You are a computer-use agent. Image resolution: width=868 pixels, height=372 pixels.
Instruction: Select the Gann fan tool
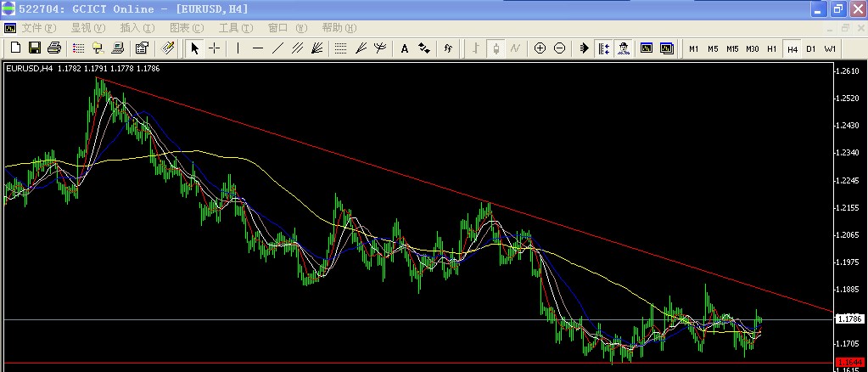(316, 48)
